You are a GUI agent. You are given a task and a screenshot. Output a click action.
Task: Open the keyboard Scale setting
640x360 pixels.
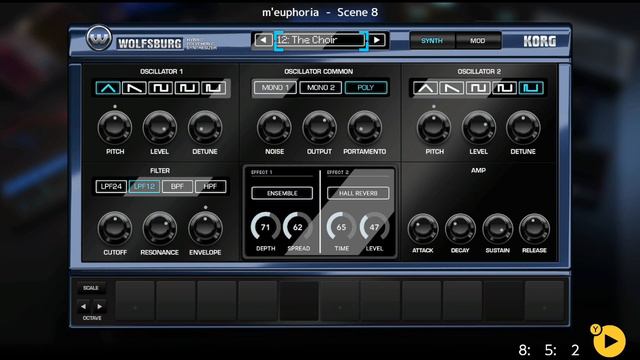pos(91,288)
